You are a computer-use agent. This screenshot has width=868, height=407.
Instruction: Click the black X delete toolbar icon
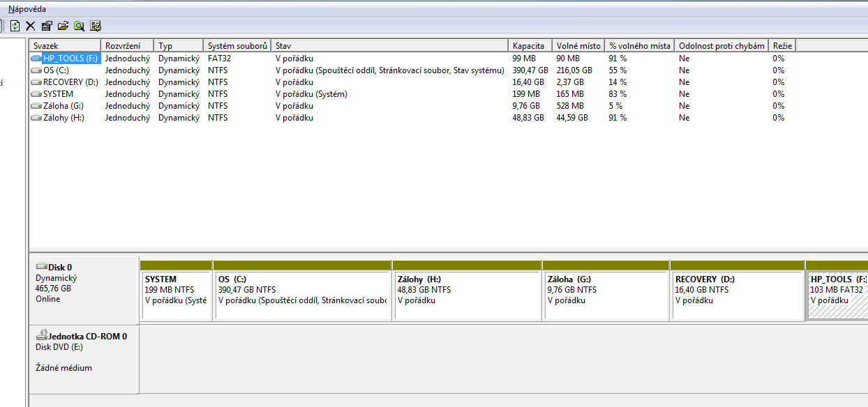(31, 26)
